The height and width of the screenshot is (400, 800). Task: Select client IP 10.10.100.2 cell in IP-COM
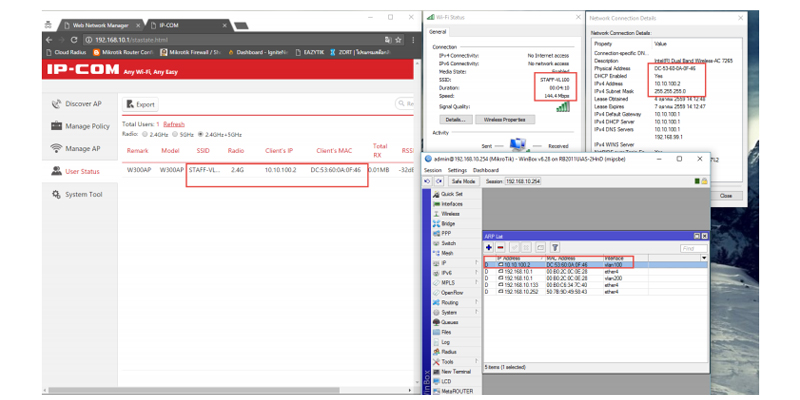[x=280, y=170]
